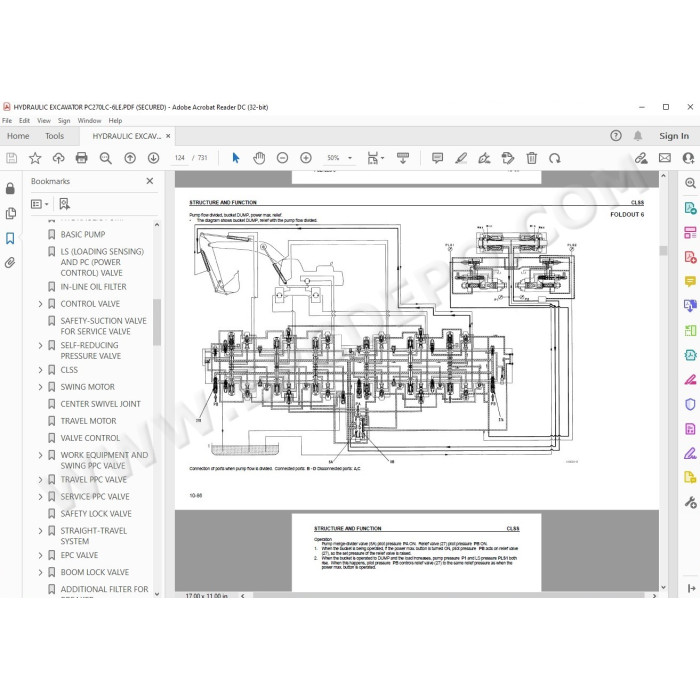
Task: Switch to the Home tab
Action: pos(18,136)
